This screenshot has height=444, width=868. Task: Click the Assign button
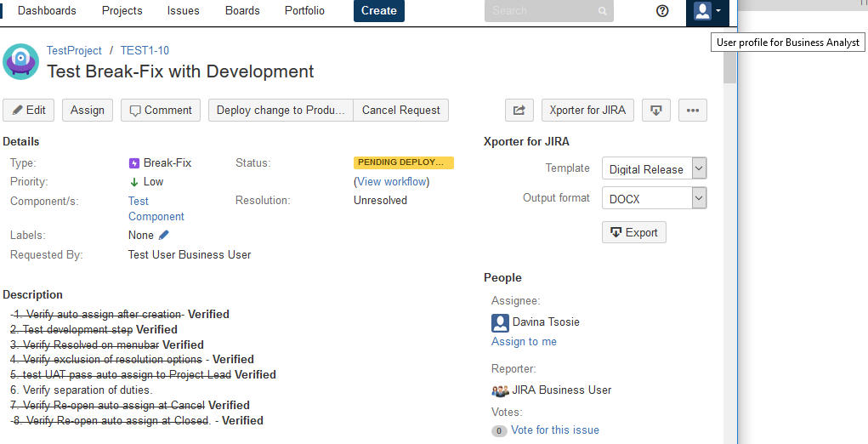pyautogui.click(x=88, y=111)
